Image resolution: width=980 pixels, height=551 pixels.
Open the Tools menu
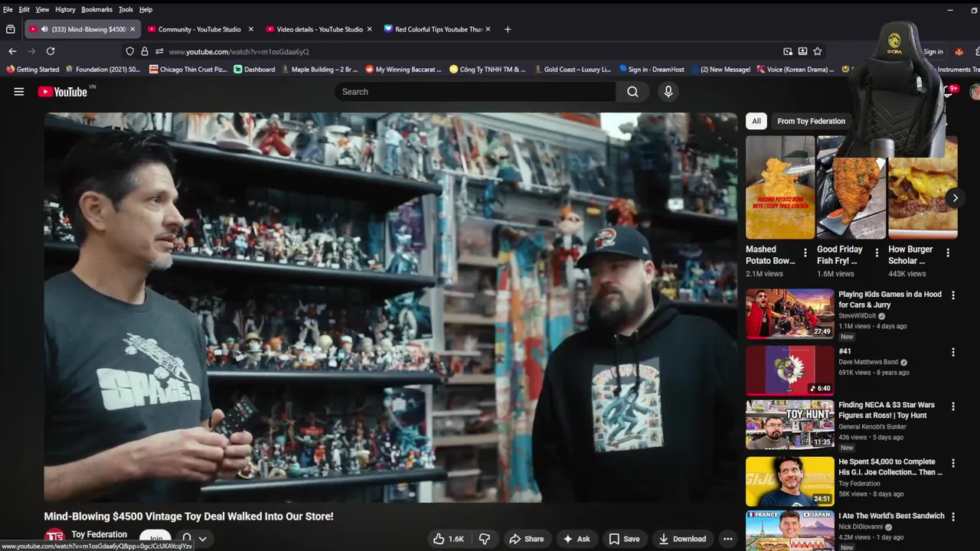coord(126,9)
